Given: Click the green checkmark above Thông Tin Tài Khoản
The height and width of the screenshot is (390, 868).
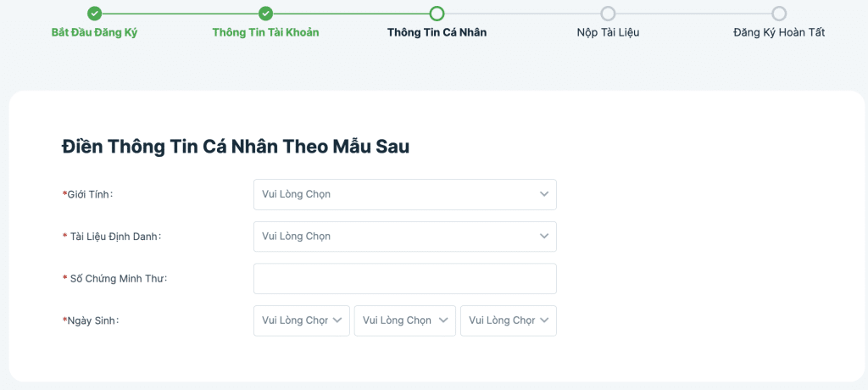Looking at the screenshot, I should click(265, 14).
